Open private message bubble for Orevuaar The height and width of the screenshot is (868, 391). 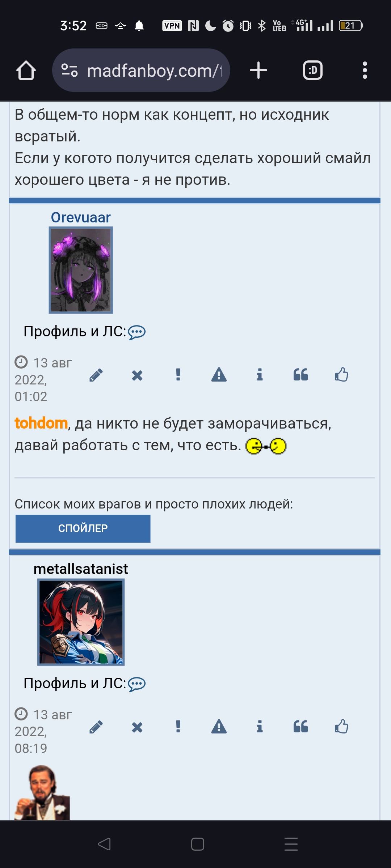coord(137,332)
